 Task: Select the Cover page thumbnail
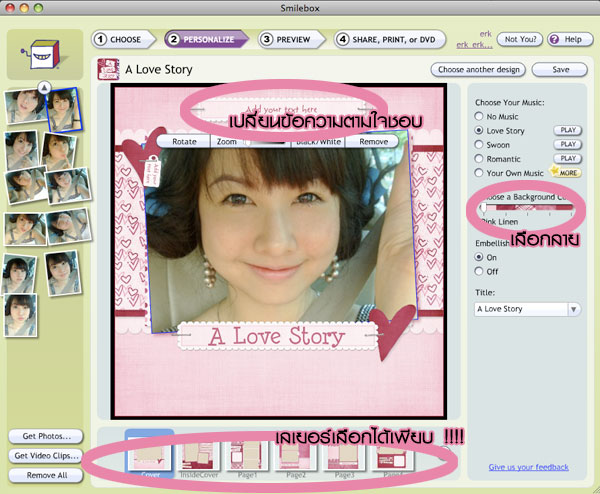click(149, 455)
